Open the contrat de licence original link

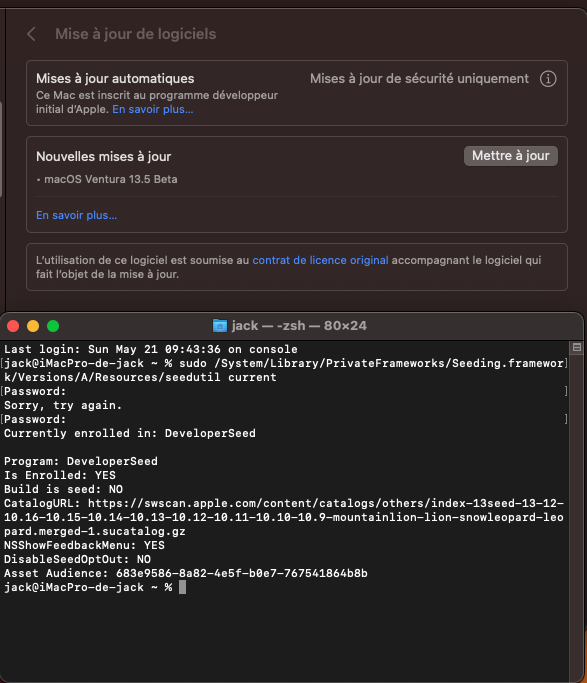point(320,260)
